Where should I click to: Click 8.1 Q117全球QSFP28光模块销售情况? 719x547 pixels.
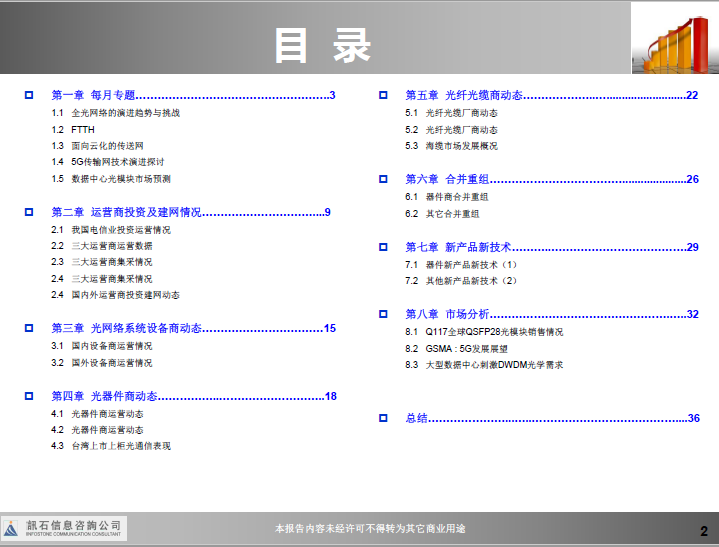click(x=484, y=331)
